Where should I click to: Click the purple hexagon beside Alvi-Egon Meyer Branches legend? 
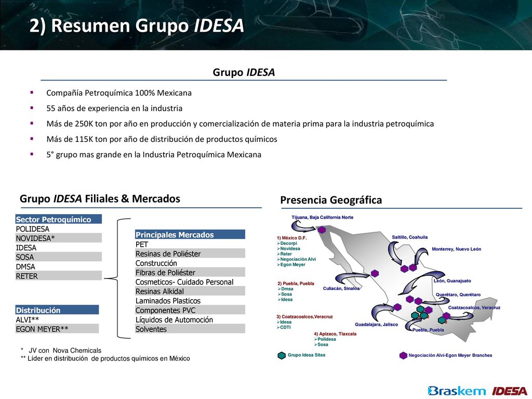pos(403,355)
